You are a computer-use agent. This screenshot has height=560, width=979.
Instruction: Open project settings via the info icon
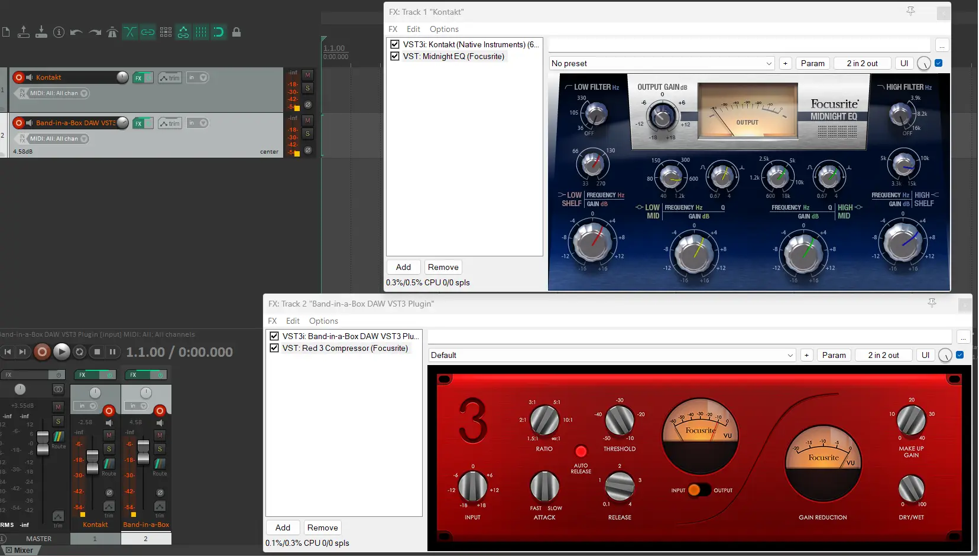tap(59, 32)
